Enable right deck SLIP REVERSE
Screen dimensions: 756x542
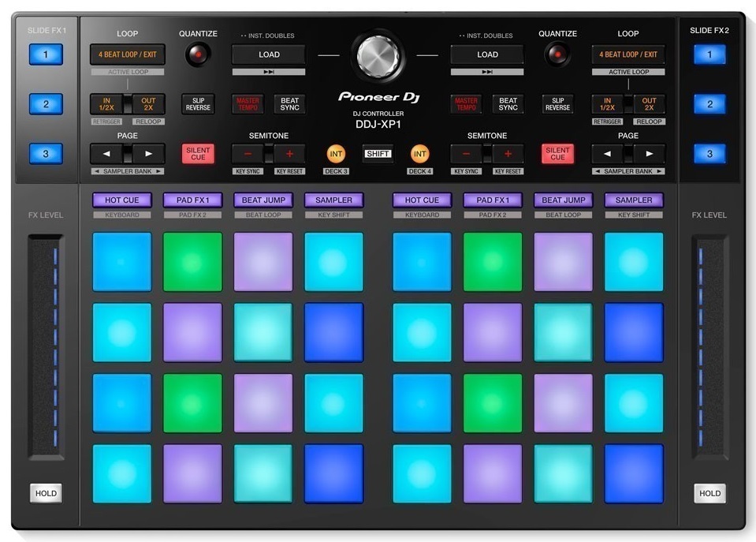(x=558, y=104)
